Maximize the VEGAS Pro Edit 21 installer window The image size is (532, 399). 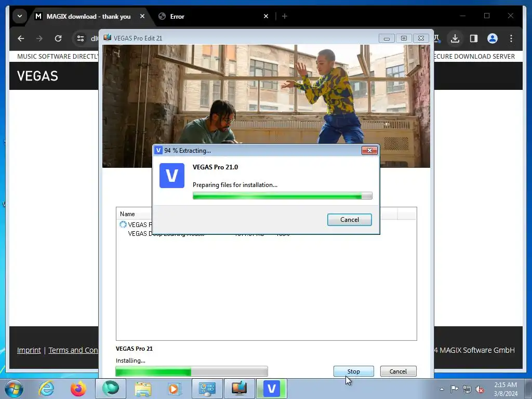pyautogui.click(x=404, y=38)
